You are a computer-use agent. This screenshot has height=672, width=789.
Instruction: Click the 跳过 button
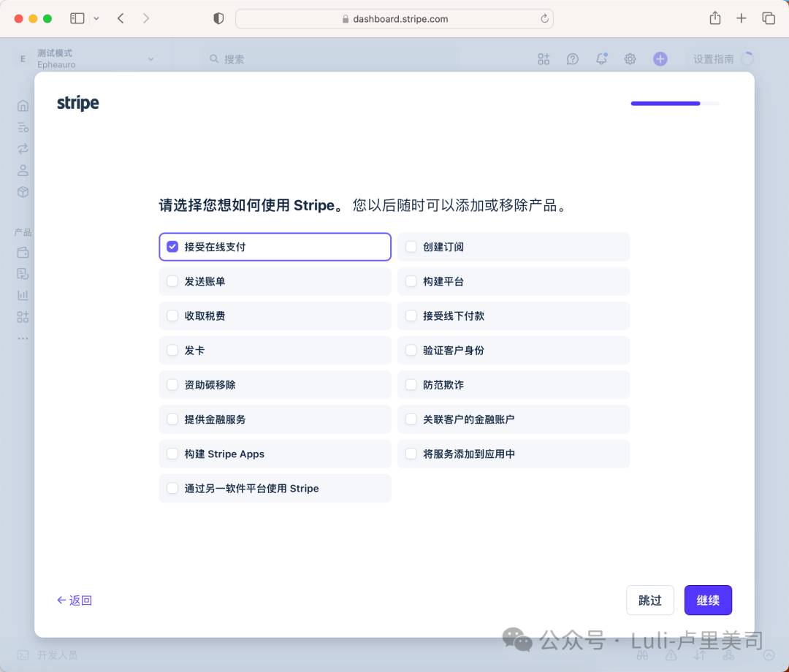point(649,600)
